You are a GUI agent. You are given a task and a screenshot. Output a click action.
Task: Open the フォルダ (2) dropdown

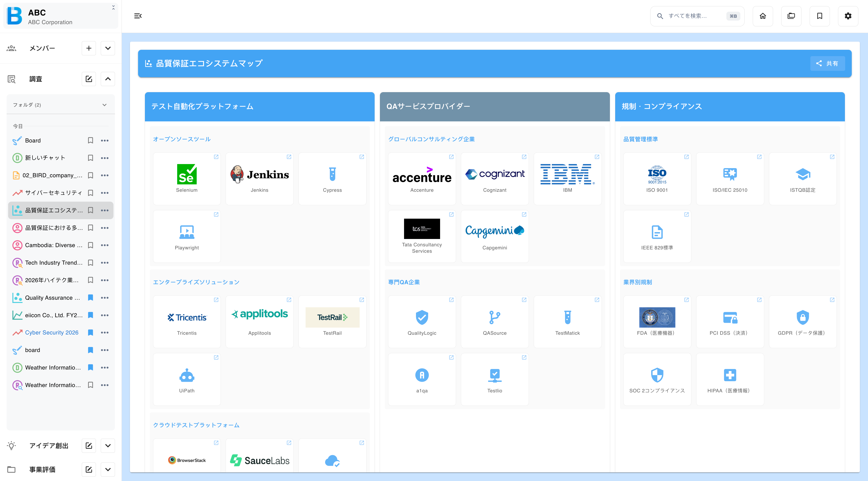pyautogui.click(x=61, y=105)
